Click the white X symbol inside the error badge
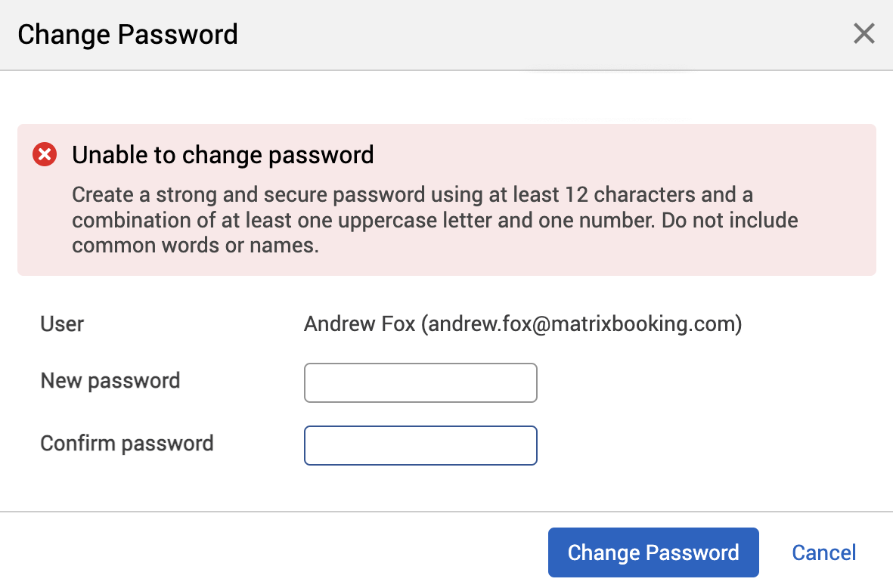893x588 pixels. pyautogui.click(x=44, y=154)
